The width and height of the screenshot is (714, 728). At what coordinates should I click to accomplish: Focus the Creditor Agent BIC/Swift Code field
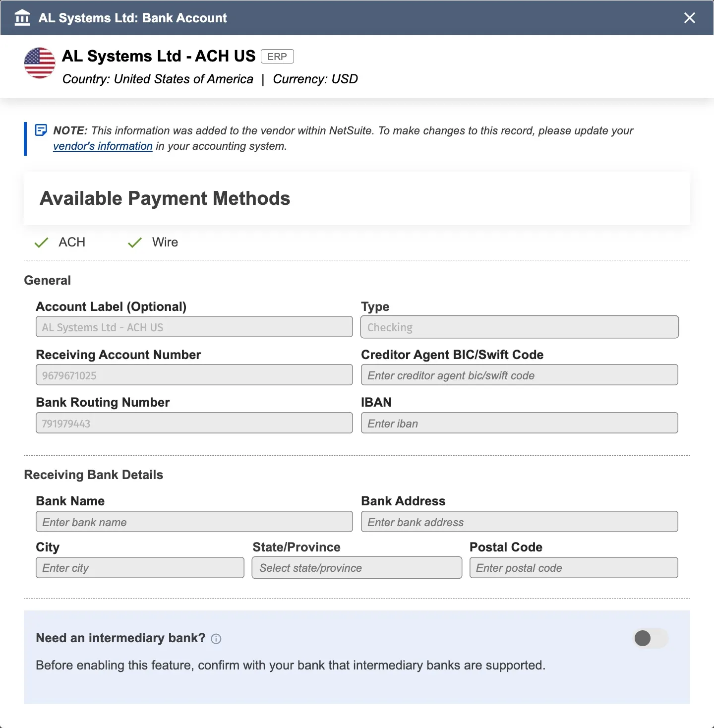click(x=520, y=375)
